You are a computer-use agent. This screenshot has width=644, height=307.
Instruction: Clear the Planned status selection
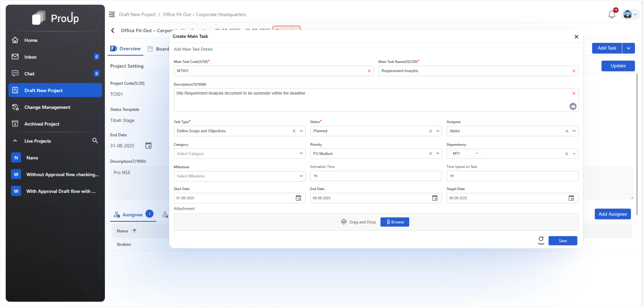point(430,131)
